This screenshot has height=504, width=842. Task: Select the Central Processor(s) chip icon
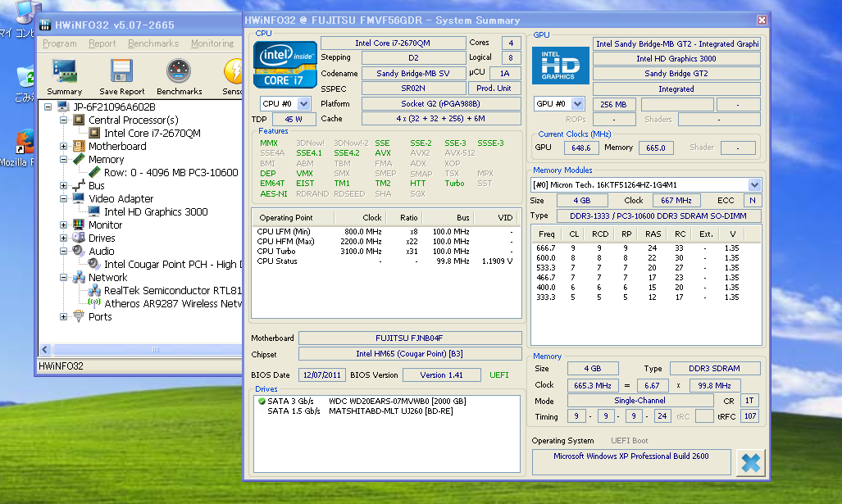click(79, 120)
